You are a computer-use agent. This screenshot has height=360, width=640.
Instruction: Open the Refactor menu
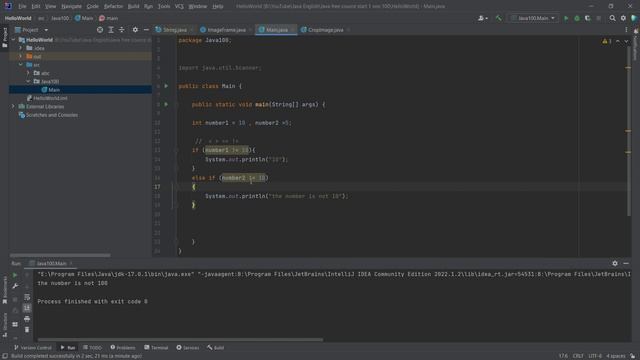(x=113, y=7)
